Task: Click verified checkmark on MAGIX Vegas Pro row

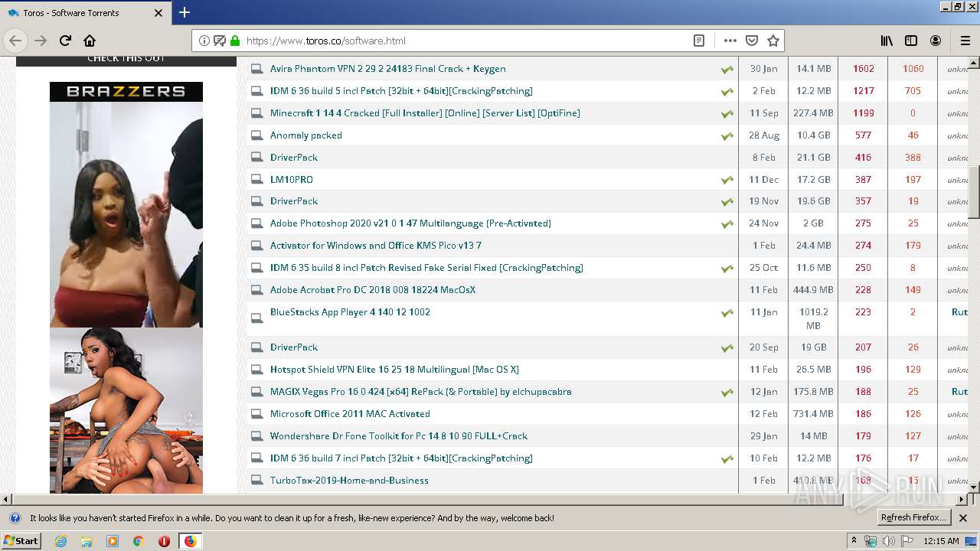Action: pyautogui.click(x=727, y=393)
